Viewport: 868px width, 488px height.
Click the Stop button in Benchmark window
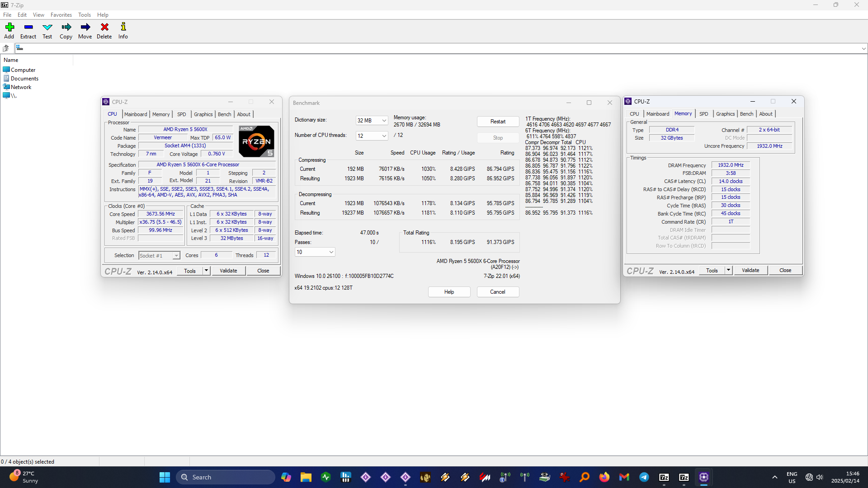[x=497, y=137]
